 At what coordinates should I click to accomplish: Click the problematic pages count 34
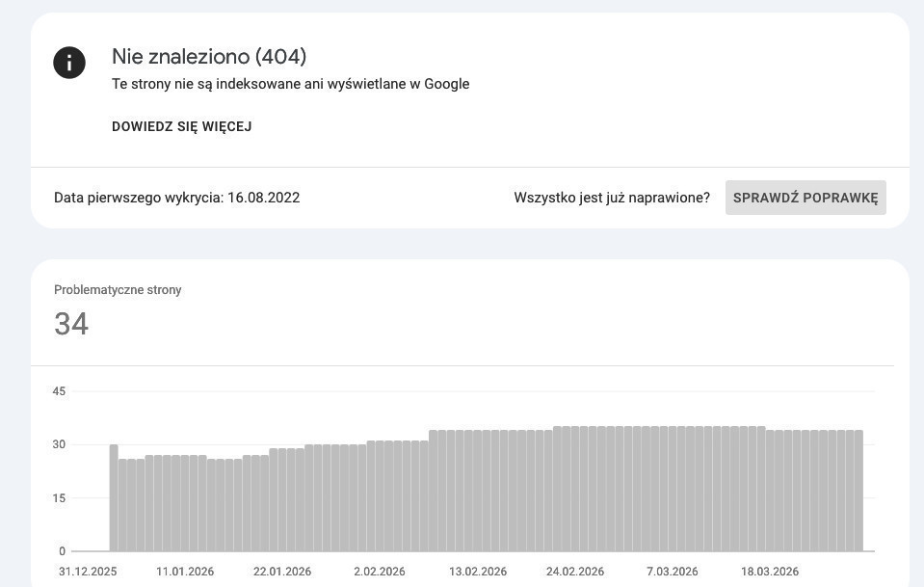(71, 324)
